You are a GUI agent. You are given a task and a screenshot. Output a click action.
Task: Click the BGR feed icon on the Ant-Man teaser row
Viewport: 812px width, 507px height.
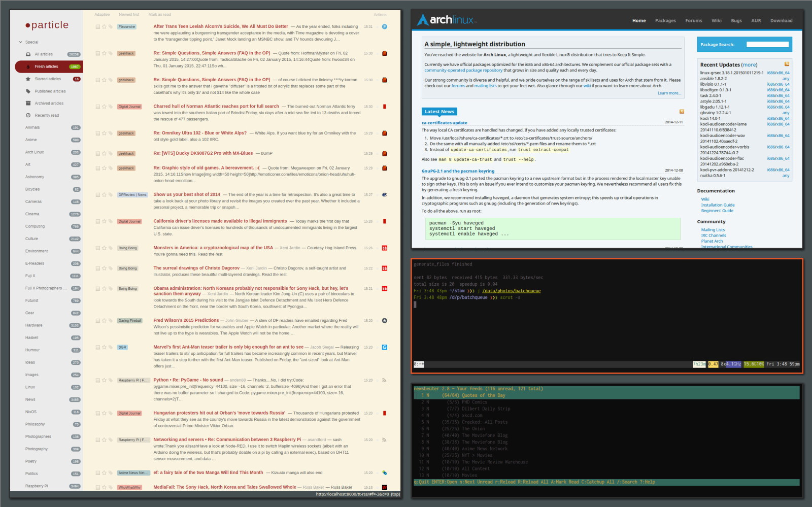[x=385, y=348]
